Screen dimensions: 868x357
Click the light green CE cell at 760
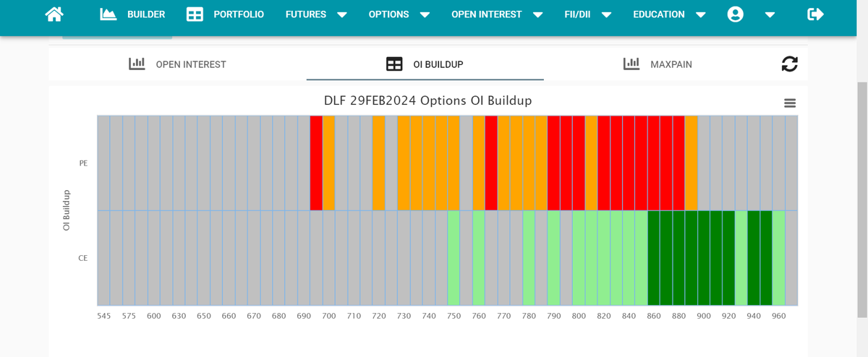pyautogui.click(x=479, y=258)
